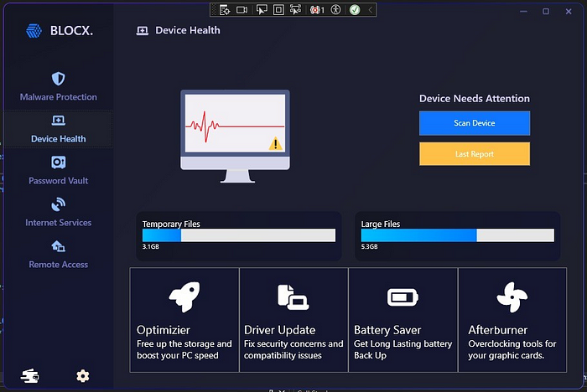587x392 pixels.
Task: Open the Last Report button
Action: tap(475, 154)
